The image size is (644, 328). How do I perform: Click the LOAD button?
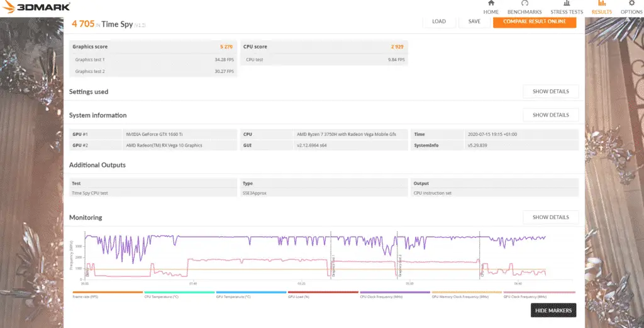pyautogui.click(x=439, y=21)
